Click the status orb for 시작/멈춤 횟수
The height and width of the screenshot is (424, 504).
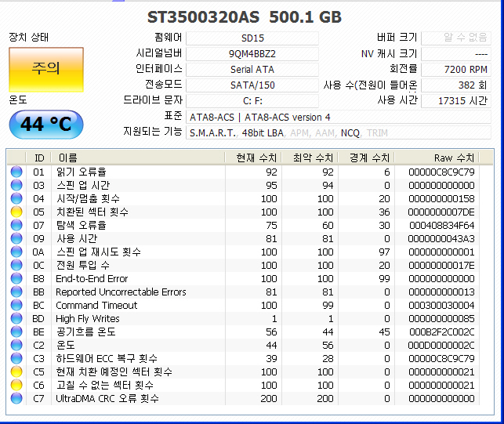(16, 198)
